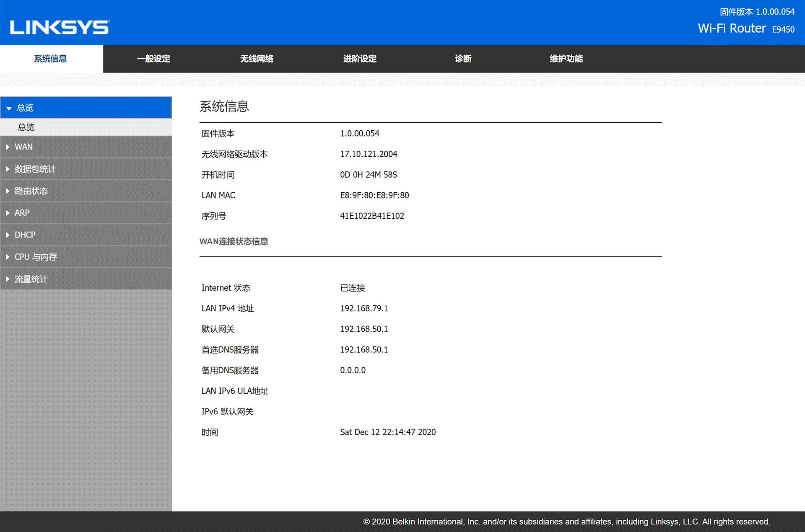The image size is (805, 532).
Task: Switch to the 无线网络 tab
Action: [x=257, y=59]
